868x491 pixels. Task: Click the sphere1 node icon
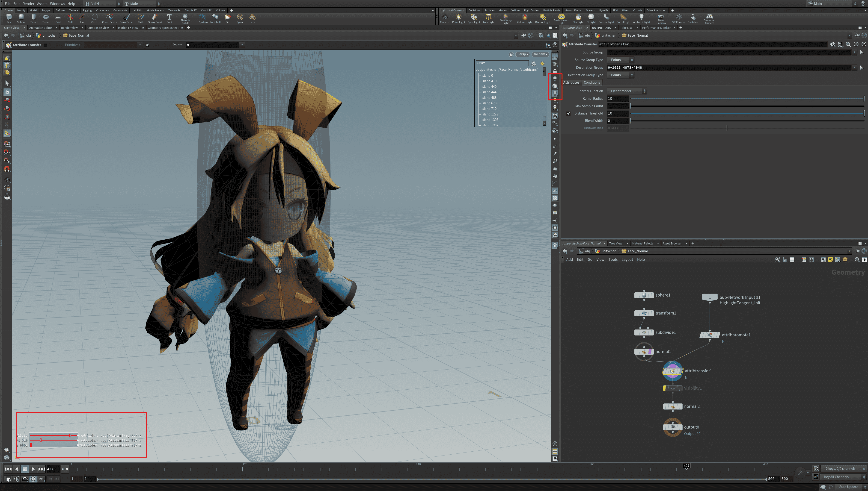coord(644,295)
